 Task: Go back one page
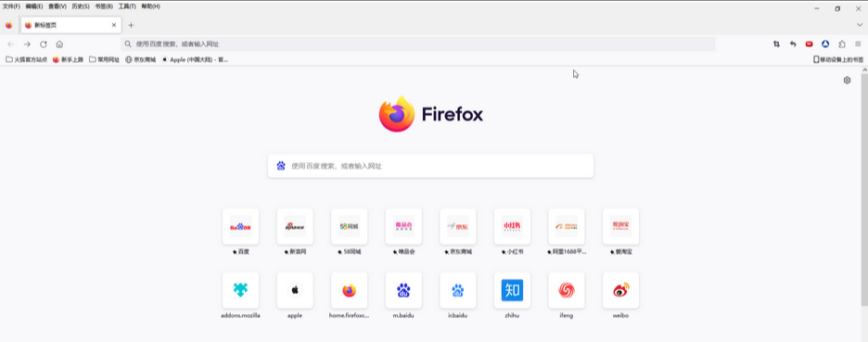[11, 44]
